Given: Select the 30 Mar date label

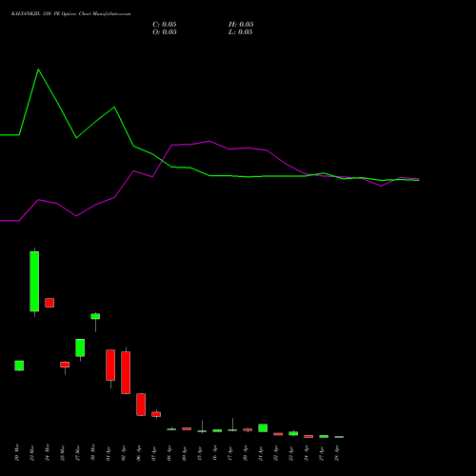Looking at the screenshot, I should (93, 452).
